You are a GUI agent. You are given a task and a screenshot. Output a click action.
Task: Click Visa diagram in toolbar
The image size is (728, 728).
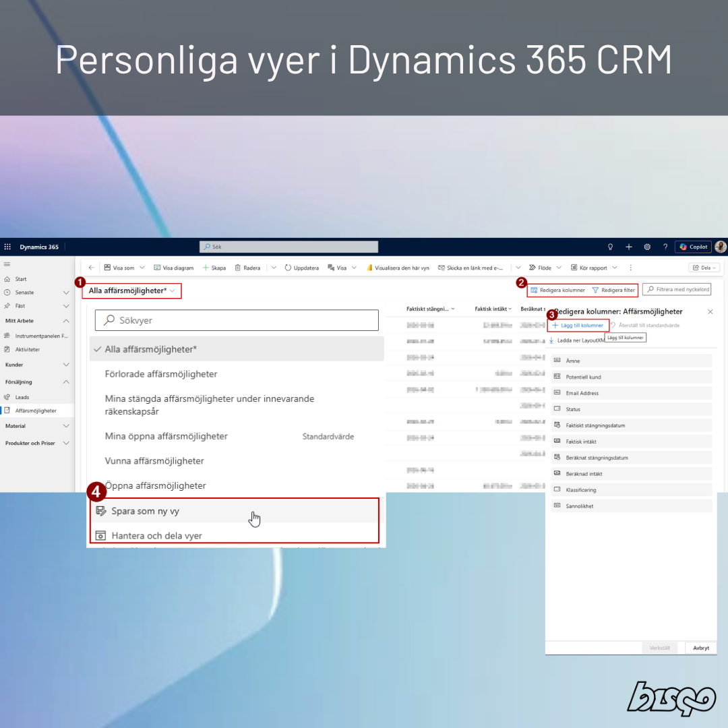coord(174,268)
